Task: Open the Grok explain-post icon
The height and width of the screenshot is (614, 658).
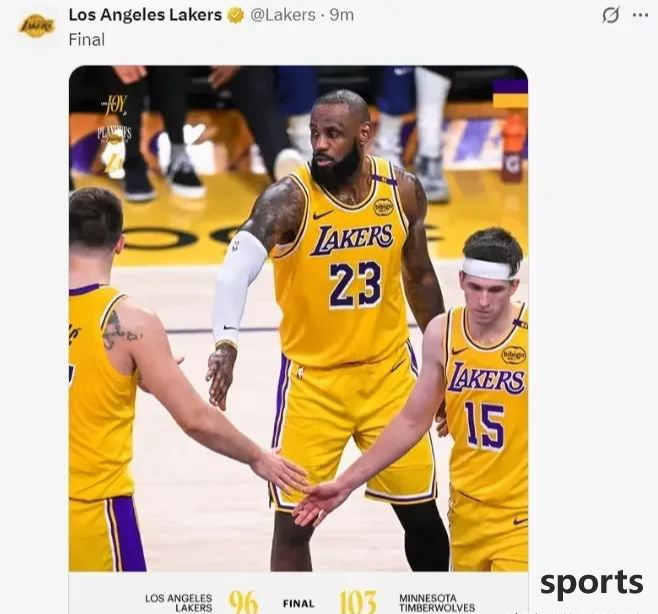Action: [610, 16]
